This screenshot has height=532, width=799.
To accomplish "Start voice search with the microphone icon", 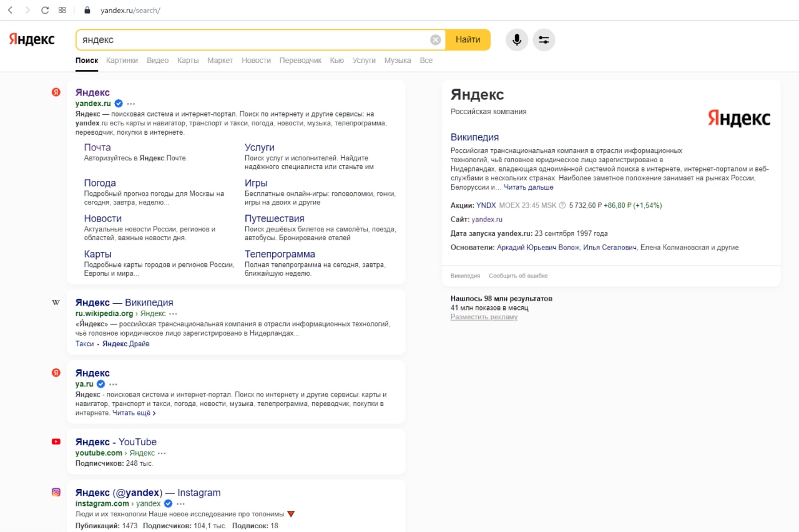I will point(517,40).
